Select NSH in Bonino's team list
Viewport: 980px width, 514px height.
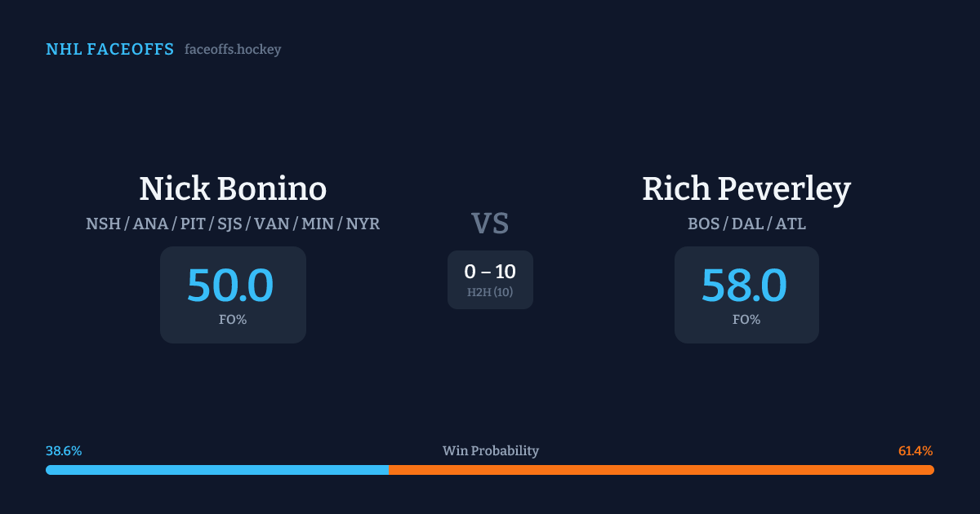click(x=104, y=224)
